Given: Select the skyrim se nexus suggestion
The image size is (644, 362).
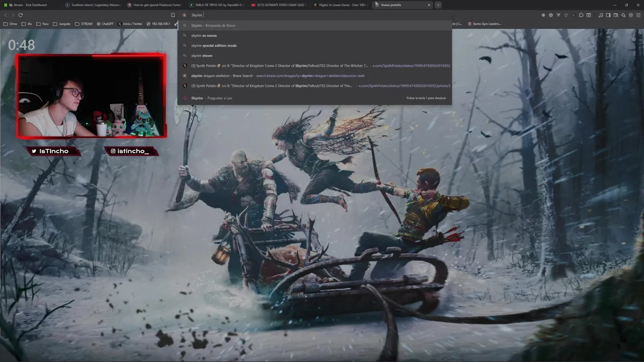Looking at the screenshot, I should [314, 36].
